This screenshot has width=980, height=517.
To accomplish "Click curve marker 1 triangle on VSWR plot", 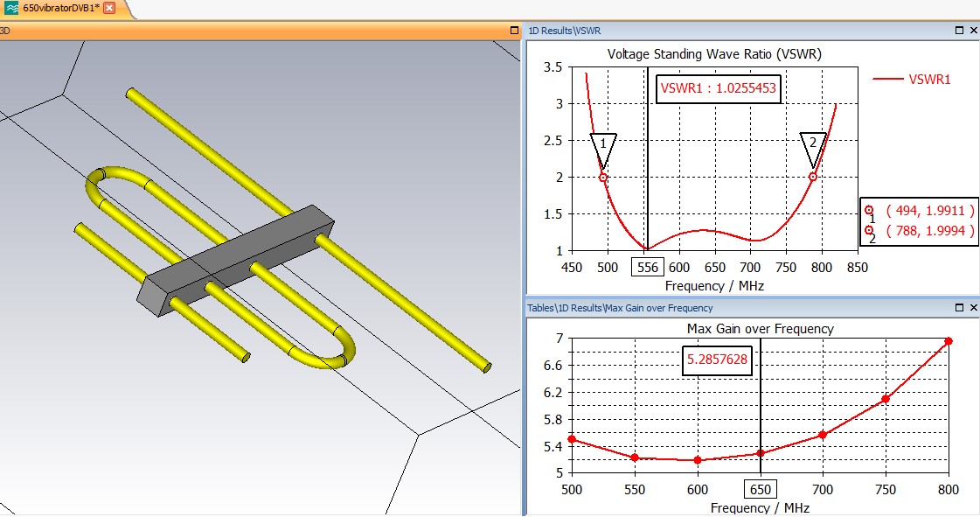I will pos(603,150).
